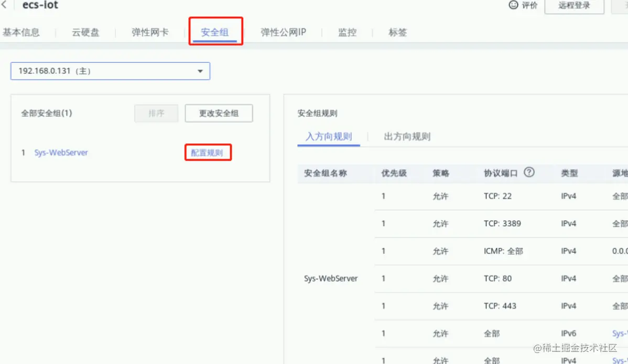Click the 安全组名称 column header
Image resolution: width=628 pixels, height=364 pixels.
[x=325, y=173]
